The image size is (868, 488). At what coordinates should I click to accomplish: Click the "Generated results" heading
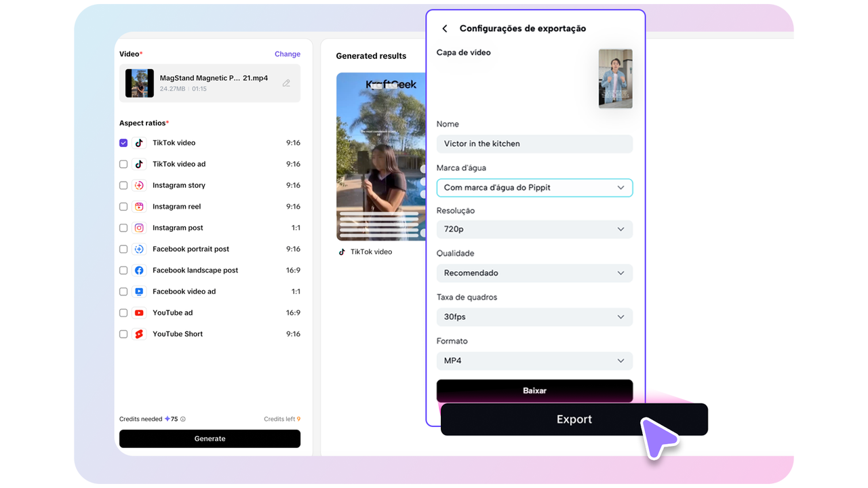[371, 56]
